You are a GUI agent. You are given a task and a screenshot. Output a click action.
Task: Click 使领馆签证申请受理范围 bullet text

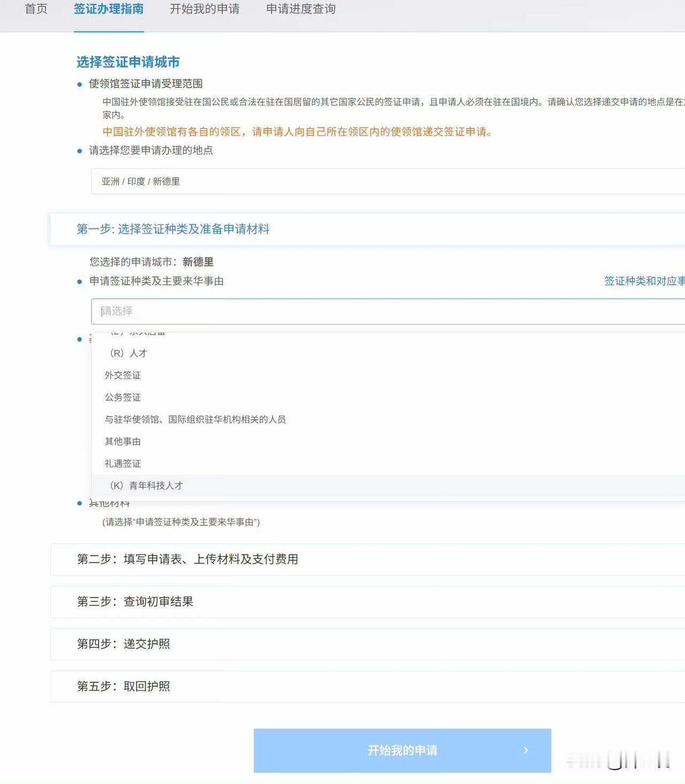pos(146,84)
